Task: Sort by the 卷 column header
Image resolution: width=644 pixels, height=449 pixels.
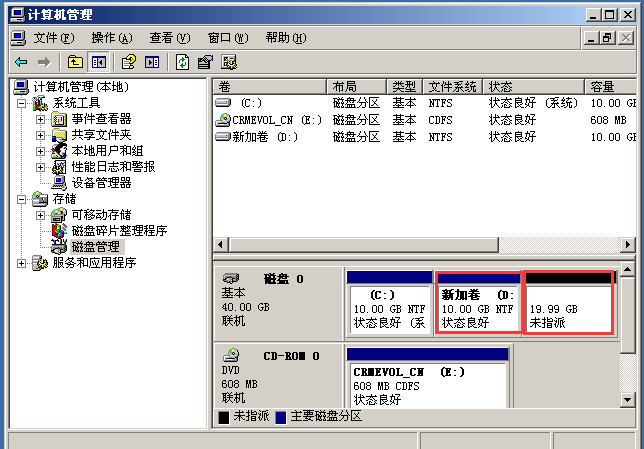Action: click(x=270, y=87)
